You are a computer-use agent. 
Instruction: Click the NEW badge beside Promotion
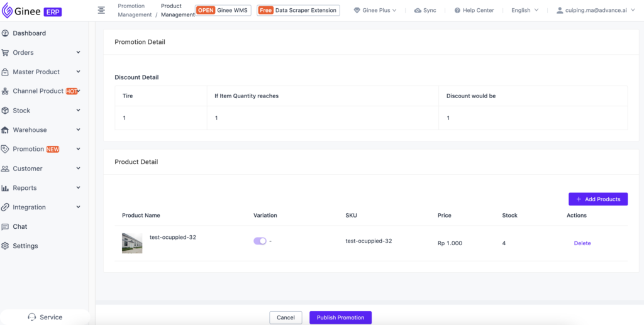(53, 150)
